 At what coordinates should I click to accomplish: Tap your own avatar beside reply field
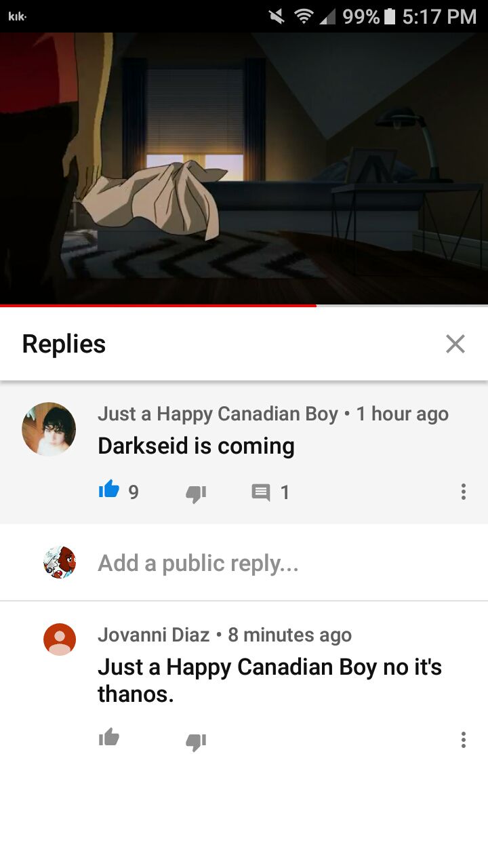60,562
